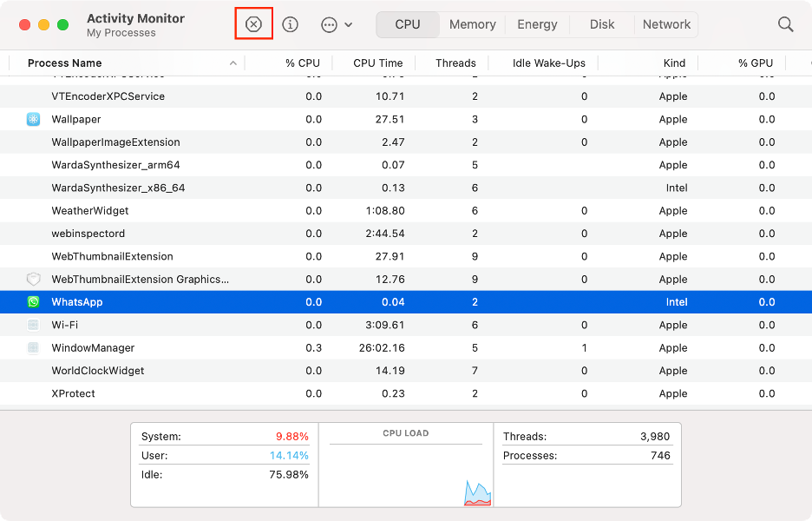This screenshot has height=521, width=812.
Task: Toggle Process Name sort order chevron
Action: click(x=232, y=63)
